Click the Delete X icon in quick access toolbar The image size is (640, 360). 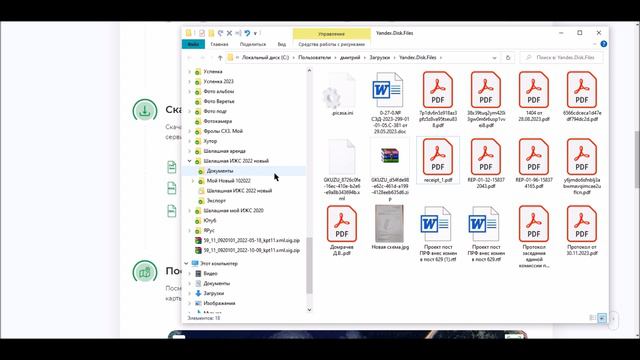pos(229,33)
